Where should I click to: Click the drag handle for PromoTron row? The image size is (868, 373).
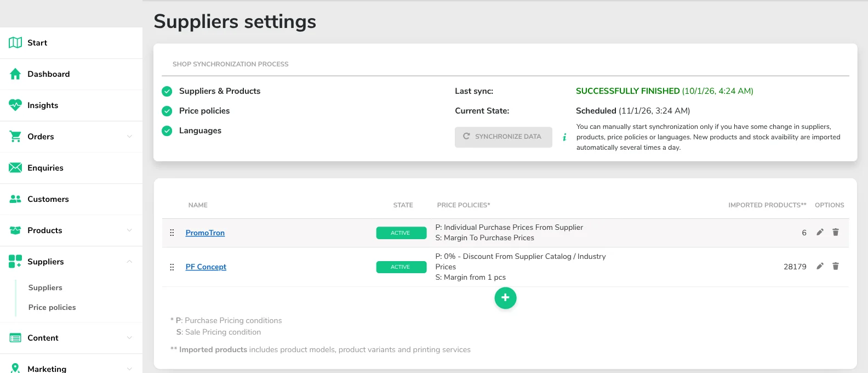[172, 233]
